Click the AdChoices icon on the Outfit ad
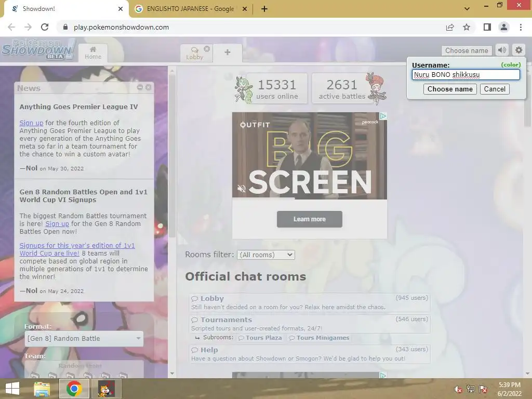The height and width of the screenshot is (399, 532). [x=383, y=116]
